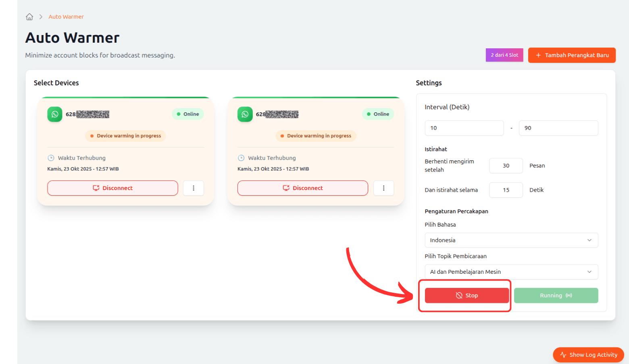The image size is (629, 364).
Task: Open Show Log Activity panel
Action: tap(588, 355)
